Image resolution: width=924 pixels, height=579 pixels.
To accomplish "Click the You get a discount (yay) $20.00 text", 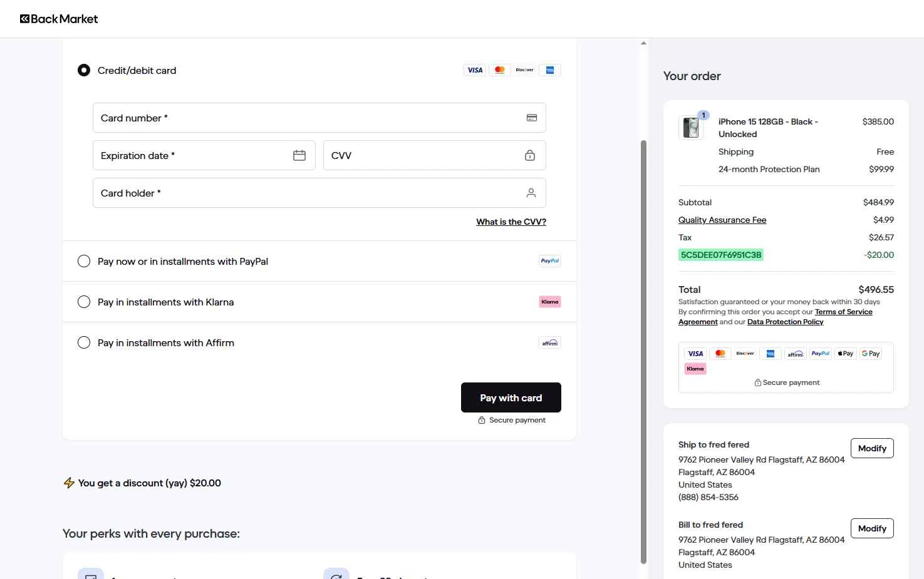I will 150,483.
